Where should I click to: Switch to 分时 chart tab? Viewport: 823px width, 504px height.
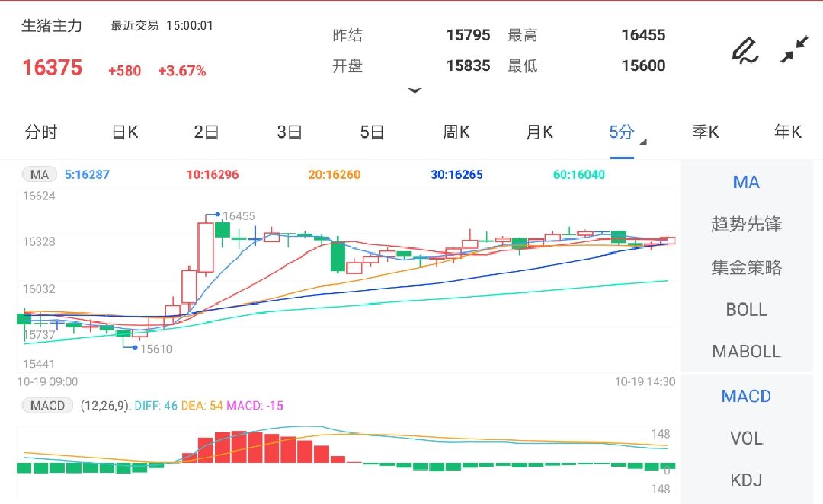[41, 132]
